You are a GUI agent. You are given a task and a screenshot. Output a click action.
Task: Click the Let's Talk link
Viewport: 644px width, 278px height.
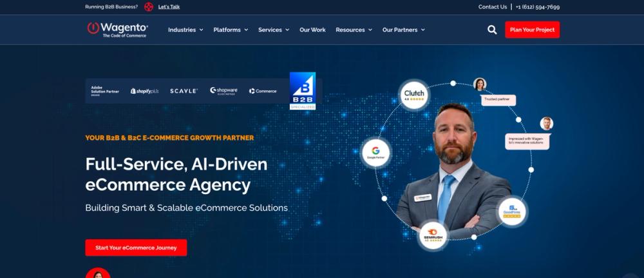click(x=169, y=6)
